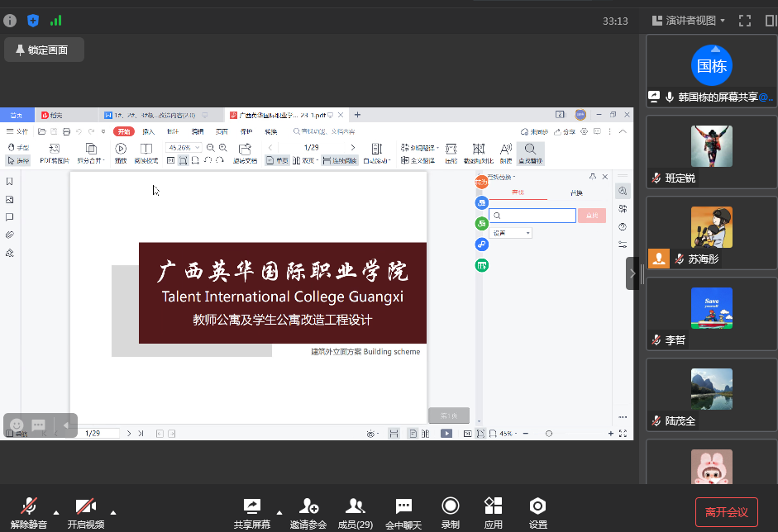Open the emoji reaction smiley icon
This screenshot has width=778, height=532.
point(17,425)
